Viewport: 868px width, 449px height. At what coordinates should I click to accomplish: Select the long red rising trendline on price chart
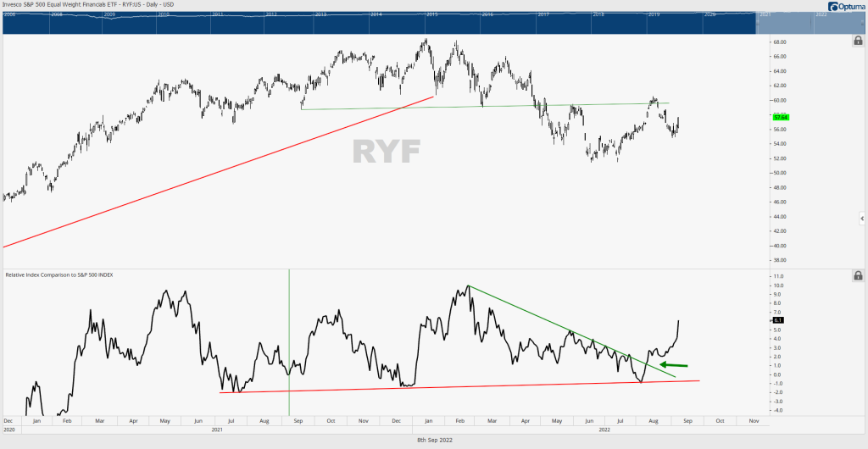(x=219, y=171)
